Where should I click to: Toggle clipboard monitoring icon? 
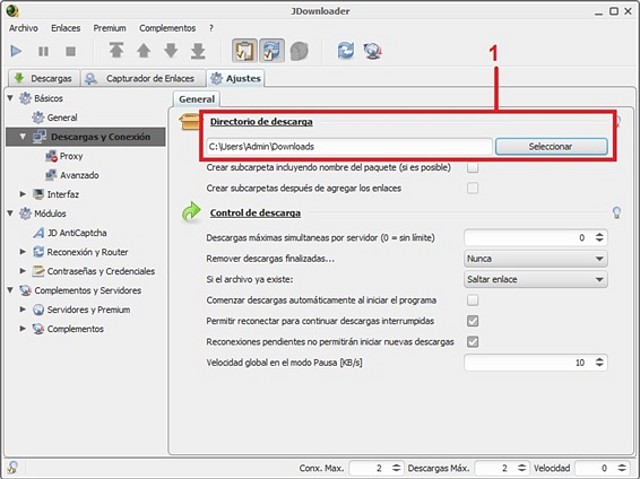[244, 51]
